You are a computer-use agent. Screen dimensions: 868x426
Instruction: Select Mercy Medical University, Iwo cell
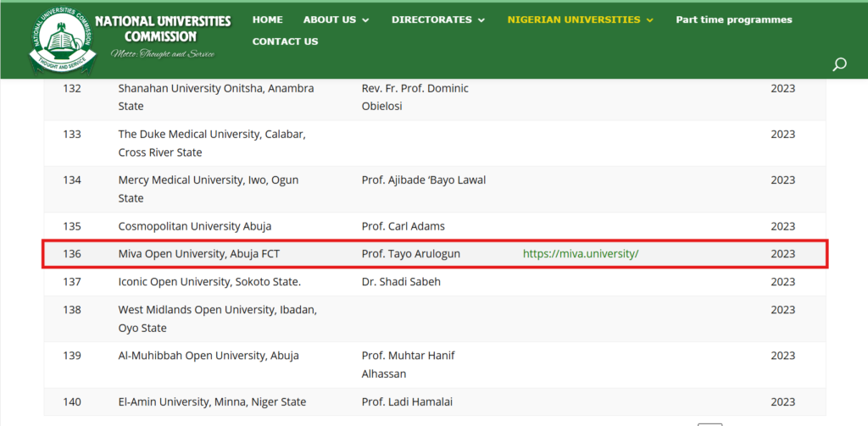(x=209, y=189)
